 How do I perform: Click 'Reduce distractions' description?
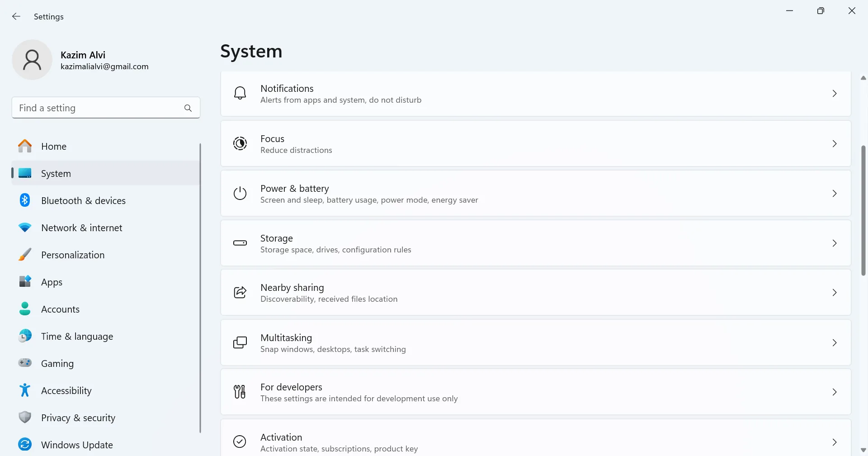point(296,150)
